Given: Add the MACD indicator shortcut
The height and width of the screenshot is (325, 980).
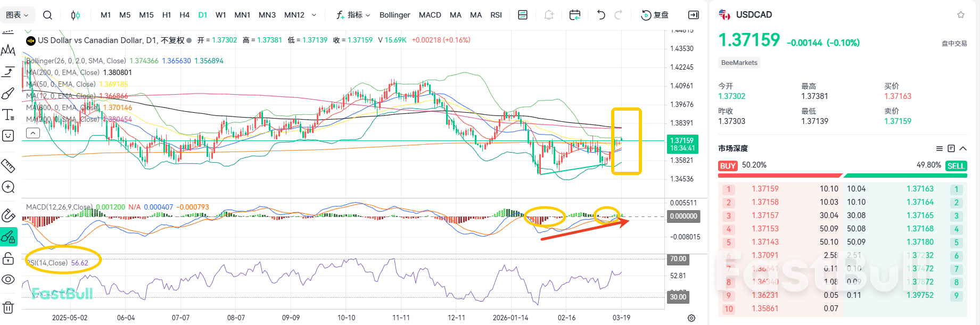Looking at the screenshot, I should pyautogui.click(x=430, y=15).
